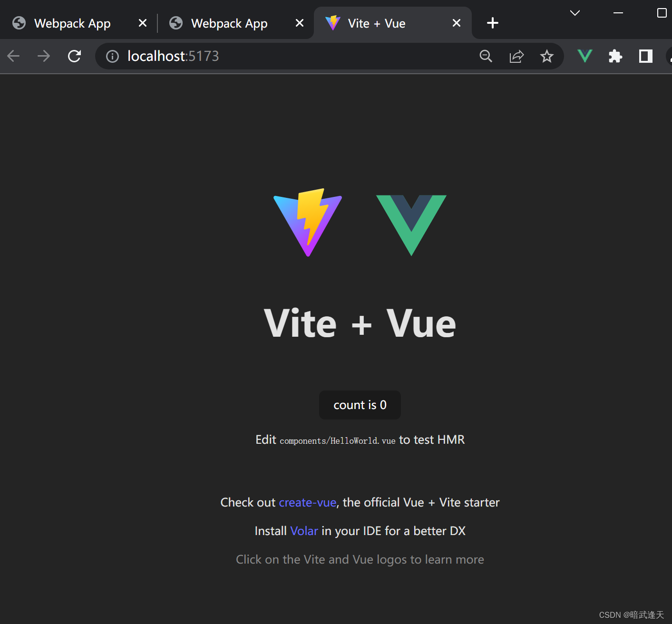This screenshot has height=624, width=672.
Task: Close the first Webpack App tab
Action: tap(143, 23)
